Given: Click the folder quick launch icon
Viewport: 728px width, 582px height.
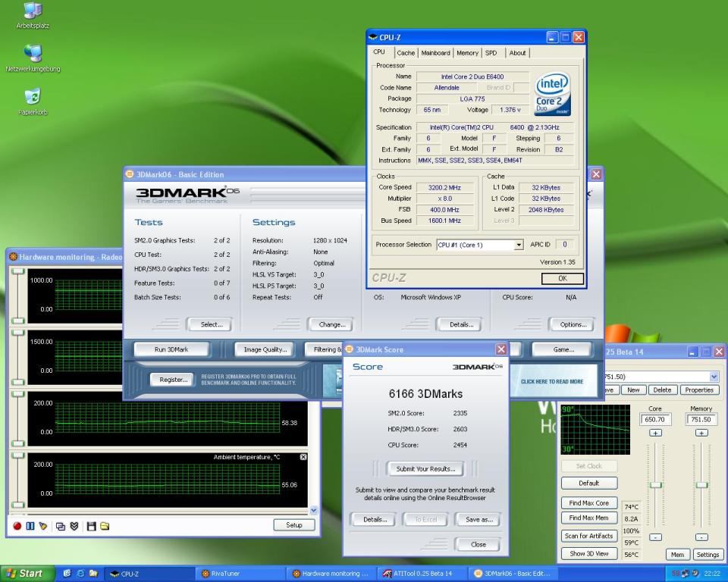Looking at the screenshot, I should pos(93,574).
